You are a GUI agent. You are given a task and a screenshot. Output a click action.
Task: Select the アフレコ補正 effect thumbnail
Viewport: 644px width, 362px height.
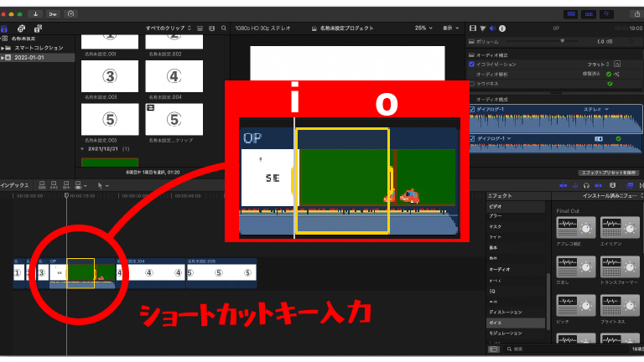pos(576,227)
